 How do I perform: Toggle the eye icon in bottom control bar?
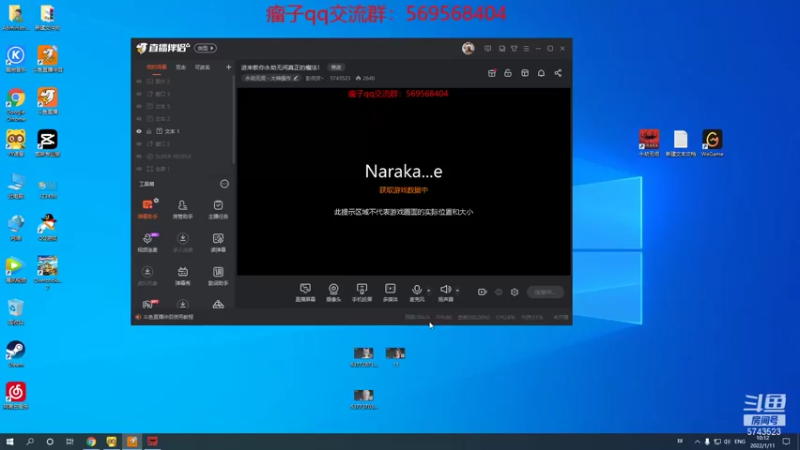click(498, 292)
